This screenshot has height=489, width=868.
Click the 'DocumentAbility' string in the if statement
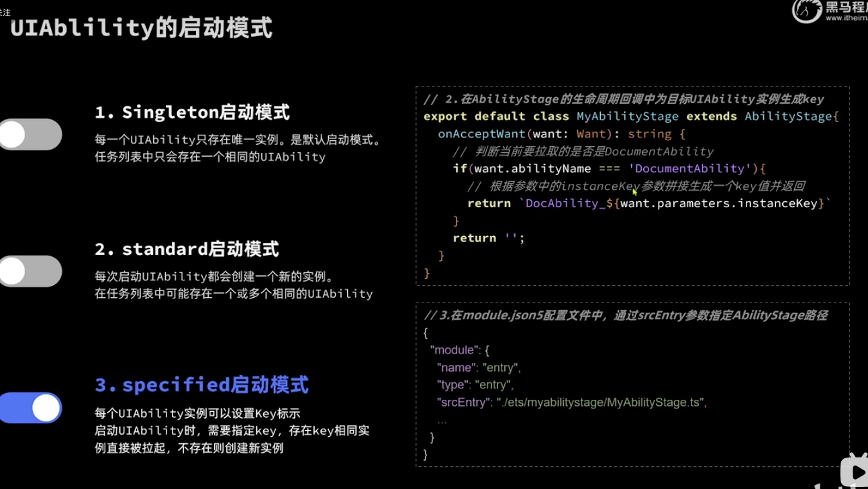(689, 168)
